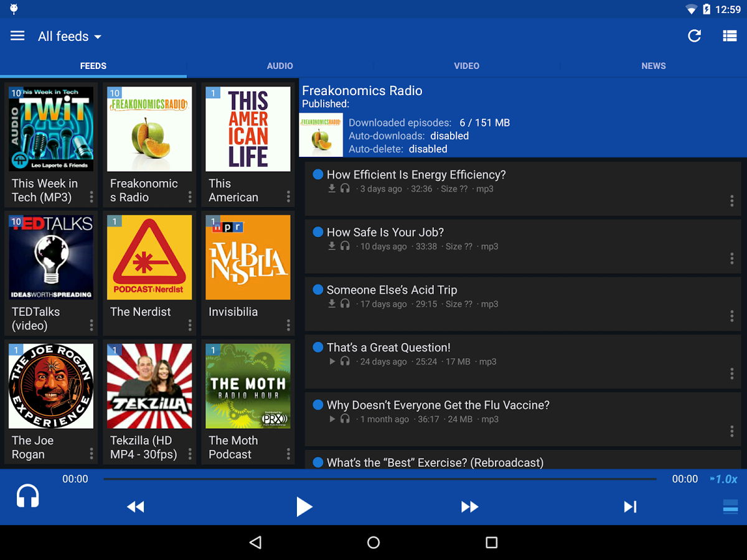Click the Freakonomics Radio header artwork
Screen dimensions: 747x560
pyautogui.click(x=321, y=135)
